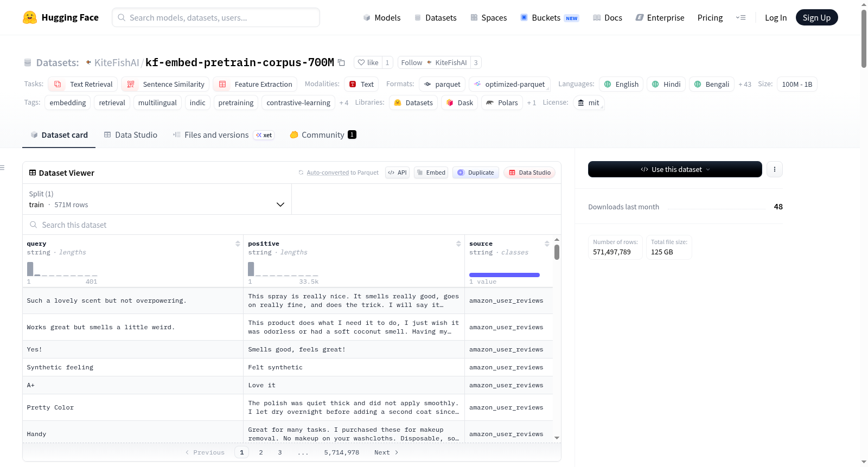Follow the KiteFishAI organization
Viewport: 868px width, 467px height.
(x=434, y=62)
